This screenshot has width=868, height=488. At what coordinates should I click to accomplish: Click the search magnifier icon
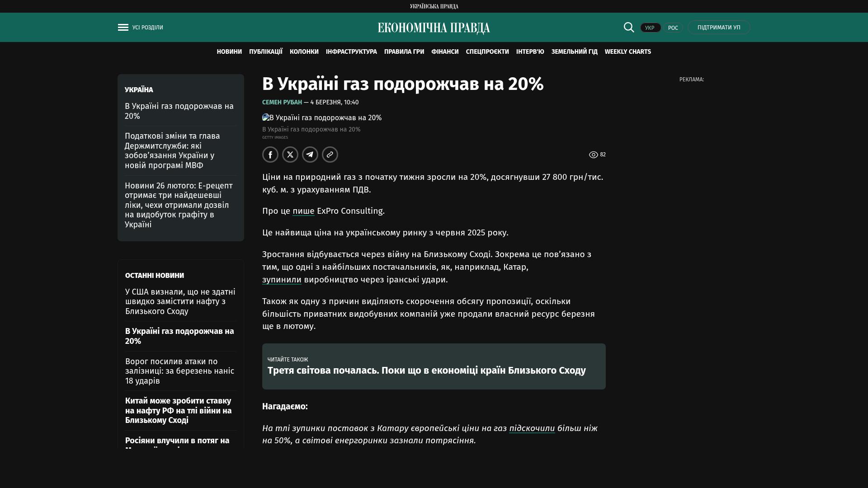(629, 28)
